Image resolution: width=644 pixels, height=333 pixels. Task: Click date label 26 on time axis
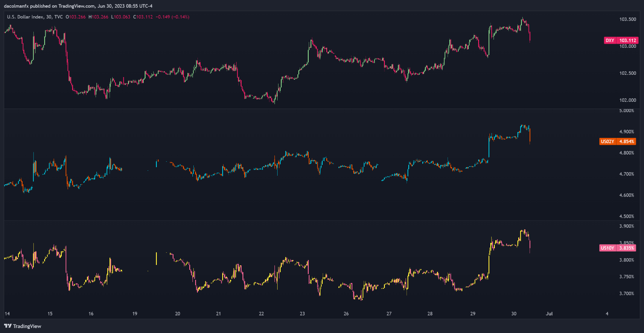346,314
